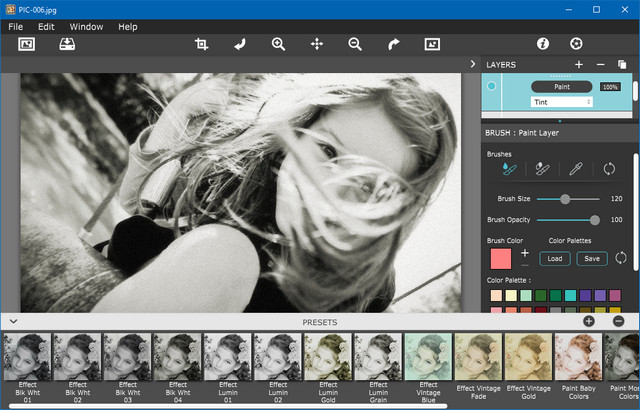Select the eyedropper brush tool
The image size is (640, 410).
tap(575, 169)
